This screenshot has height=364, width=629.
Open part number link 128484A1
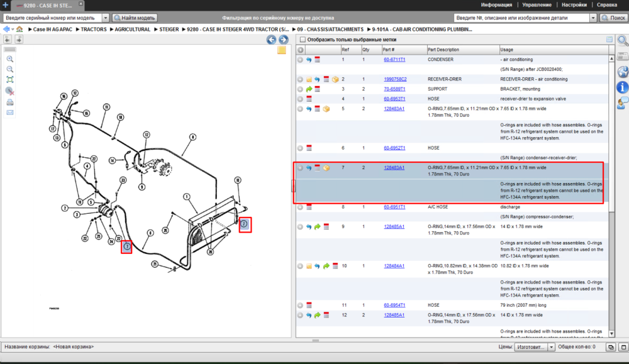(x=394, y=266)
